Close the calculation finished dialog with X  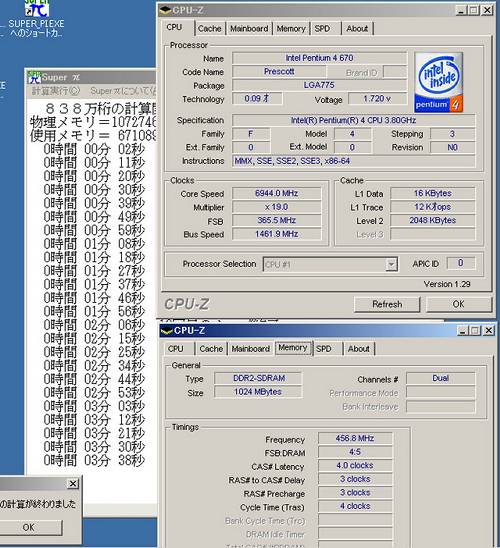[x=73, y=484]
